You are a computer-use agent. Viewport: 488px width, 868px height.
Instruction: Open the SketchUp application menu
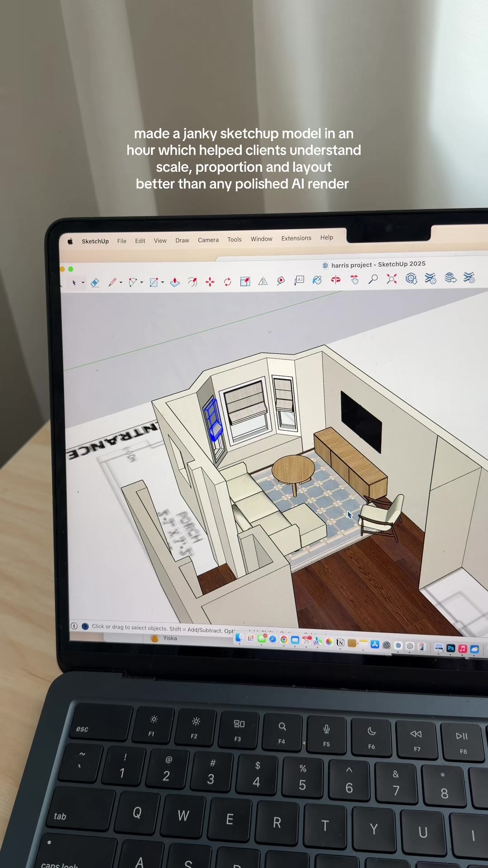(x=95, y=241)
